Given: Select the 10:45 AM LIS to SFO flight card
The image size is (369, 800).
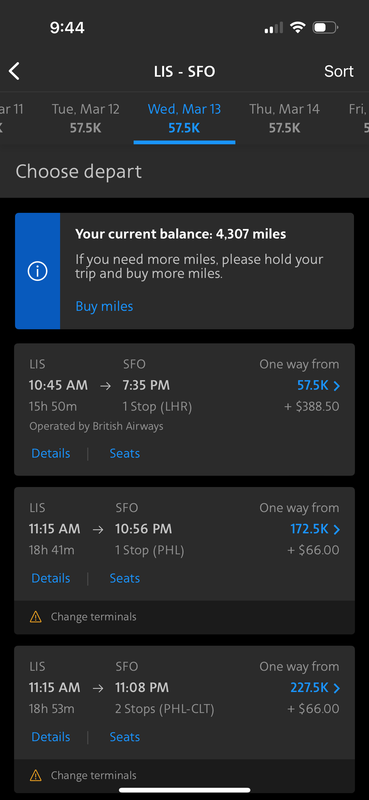Looking at the screenshot, I should point(184,410).
